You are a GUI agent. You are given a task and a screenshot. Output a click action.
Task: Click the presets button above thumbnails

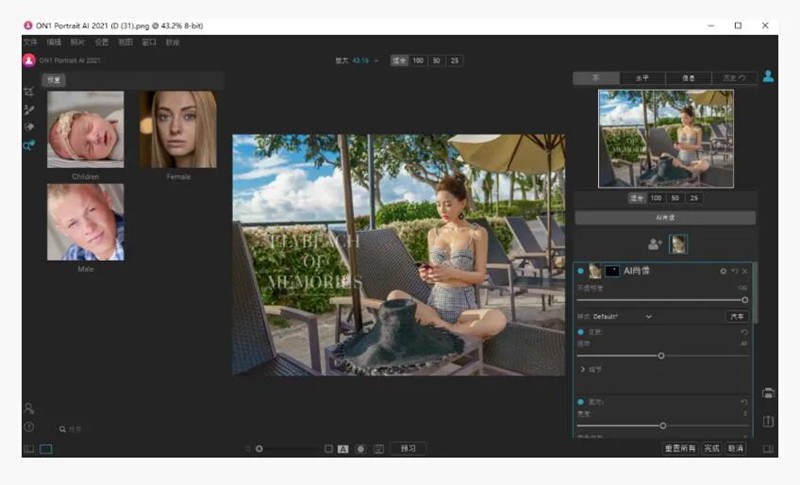click(x=54, y=80)
